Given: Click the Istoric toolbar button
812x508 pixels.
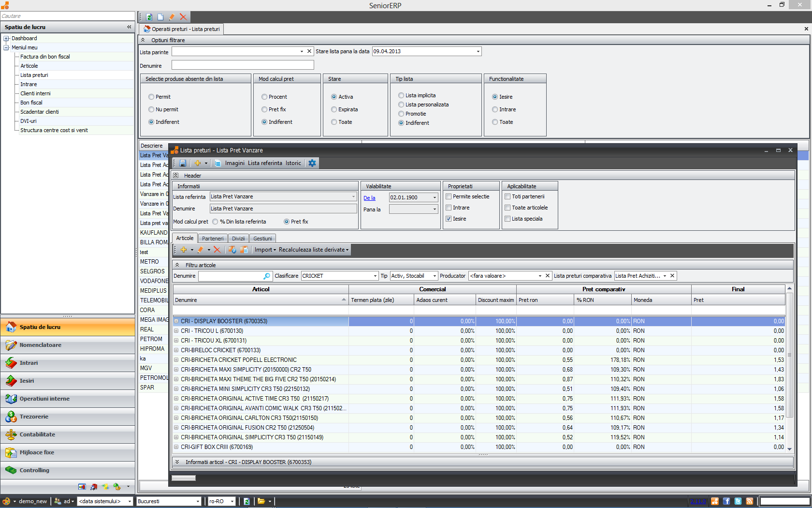Looking at the screenshot, I should [x=293, y=164].
